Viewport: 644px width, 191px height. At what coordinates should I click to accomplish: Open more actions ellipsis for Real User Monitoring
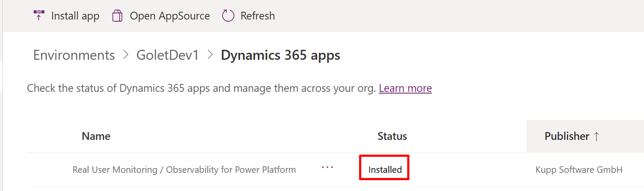(327, 168)
